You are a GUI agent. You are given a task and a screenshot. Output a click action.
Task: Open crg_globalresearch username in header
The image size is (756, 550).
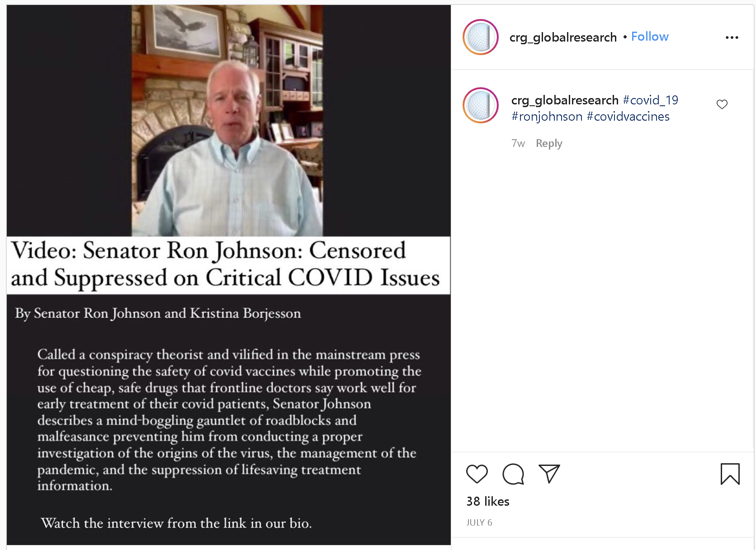563,37
